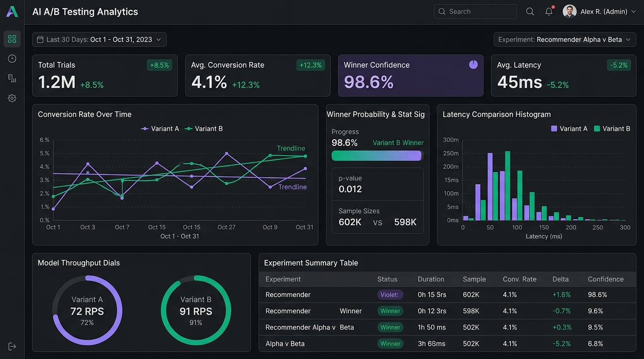Click the 602K figure under Sample Sizes
The height and width of the screenshot is (359, 644).
pos(350,222)
